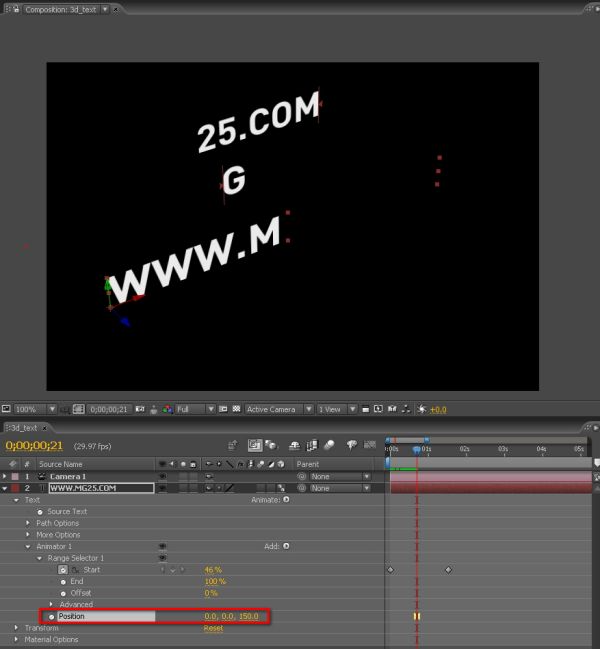
Task: Click the current time 0;00;00;21 in viewer footer
Action: [109, 409]
